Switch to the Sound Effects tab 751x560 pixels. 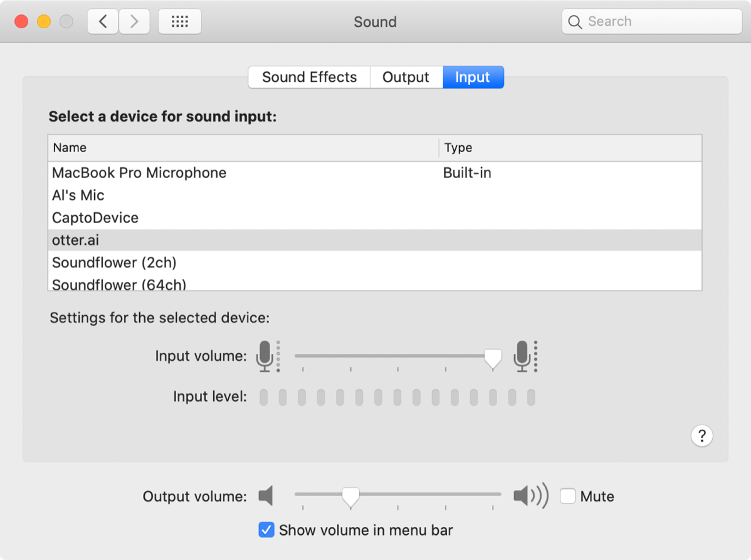[309, 77]
